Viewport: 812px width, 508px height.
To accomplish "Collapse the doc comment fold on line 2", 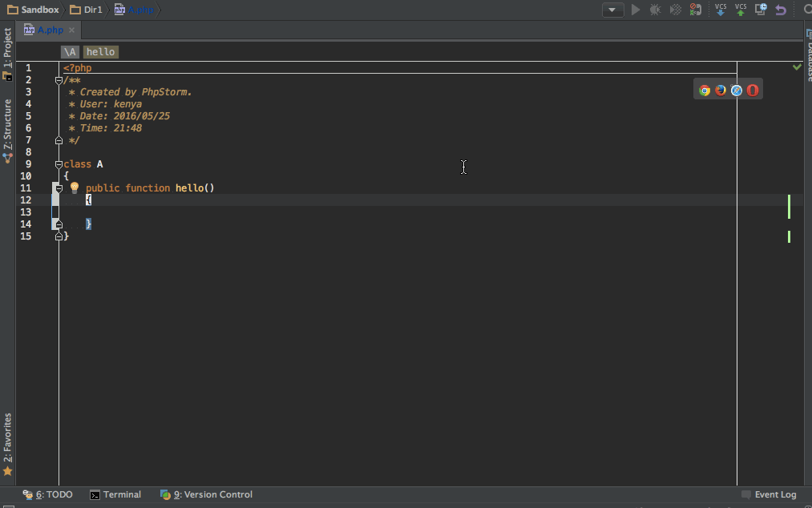I will pyautogui.click(x=59, y=80).
